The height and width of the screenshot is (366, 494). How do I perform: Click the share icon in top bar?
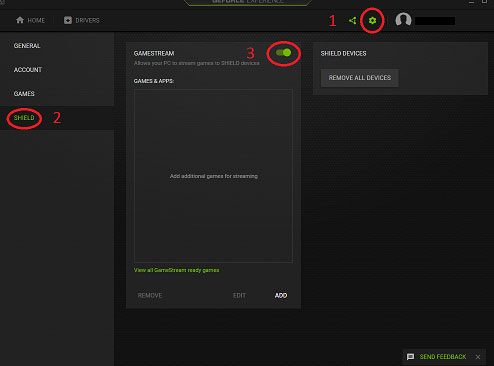pos(353,21)
